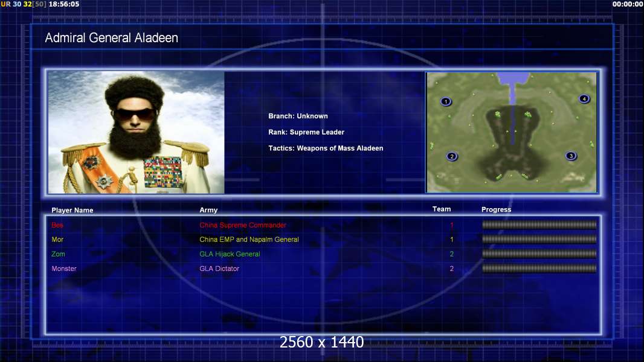This screenshot has height=362, width=644.
Task: Click the Admiral General Aladeen title
Action: pos(111,38)
